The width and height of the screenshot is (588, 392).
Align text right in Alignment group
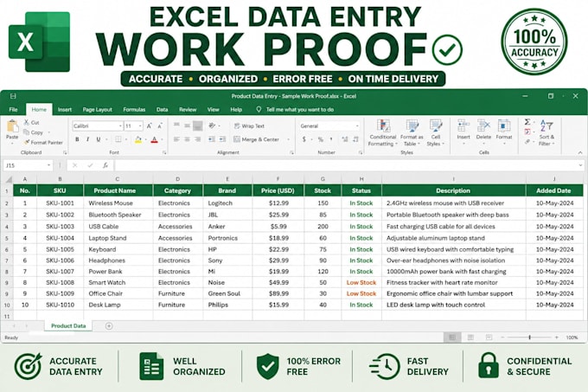198,139
